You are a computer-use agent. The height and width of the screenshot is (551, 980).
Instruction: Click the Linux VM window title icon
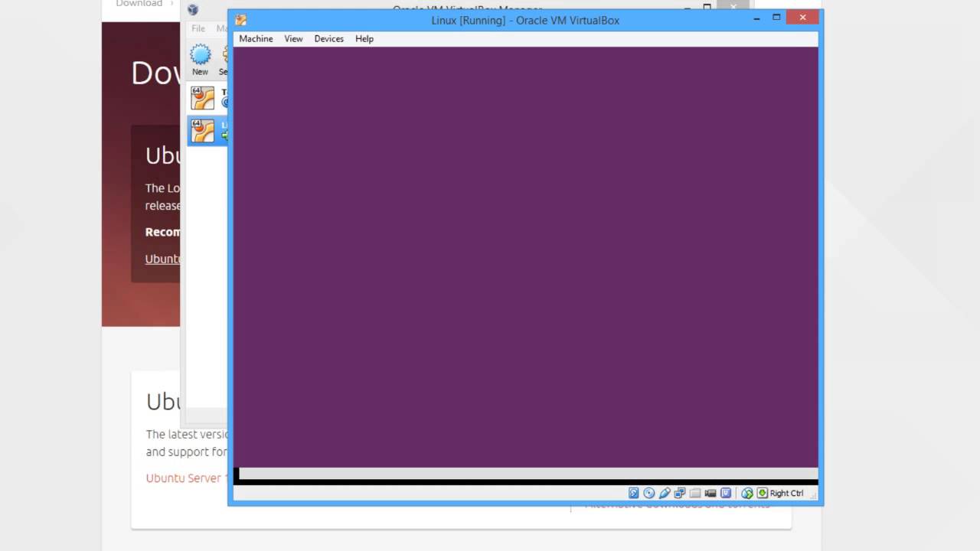click(241, 21)
